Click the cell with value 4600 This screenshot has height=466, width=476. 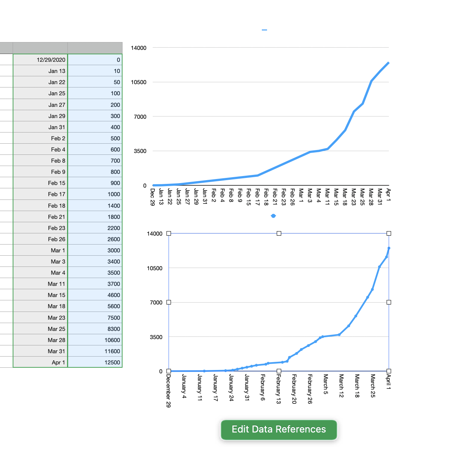95,295
